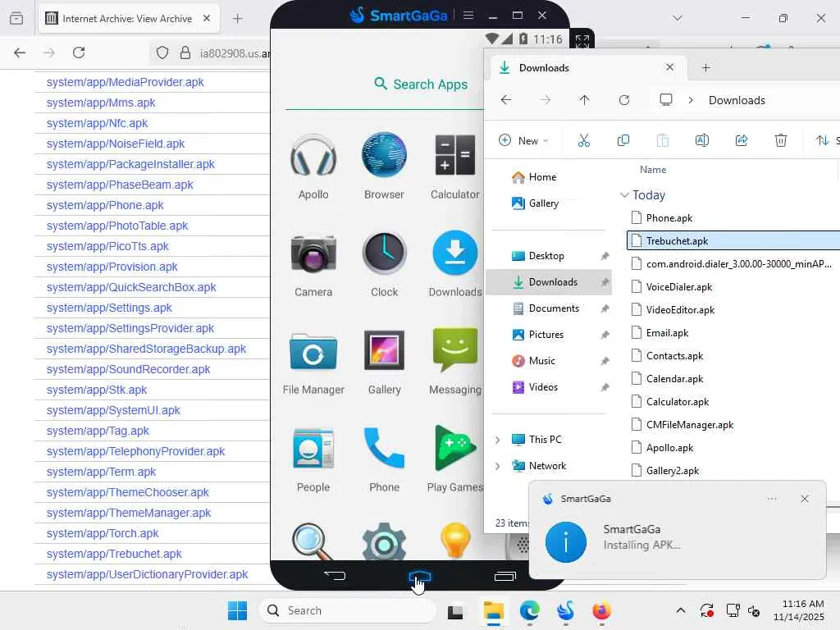Launch the Browser app in SmartGaGa
This screenshot has height=630, width=840.
384,155
